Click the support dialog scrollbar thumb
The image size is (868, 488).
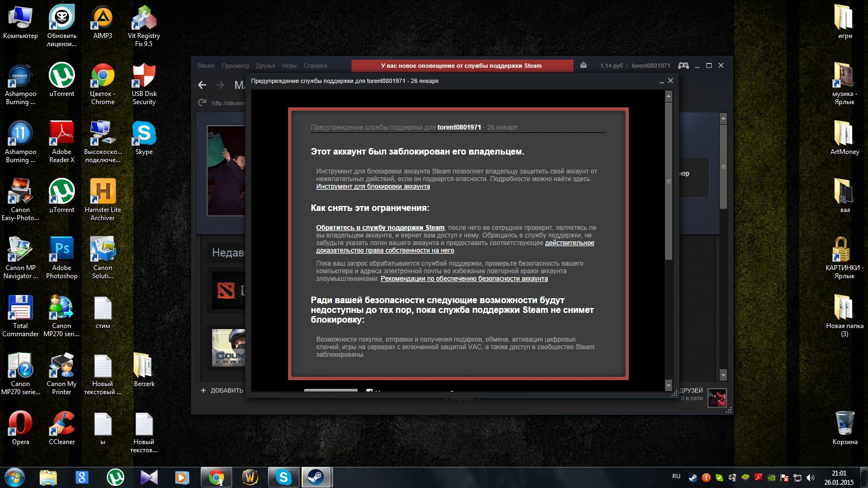(668, 181)
